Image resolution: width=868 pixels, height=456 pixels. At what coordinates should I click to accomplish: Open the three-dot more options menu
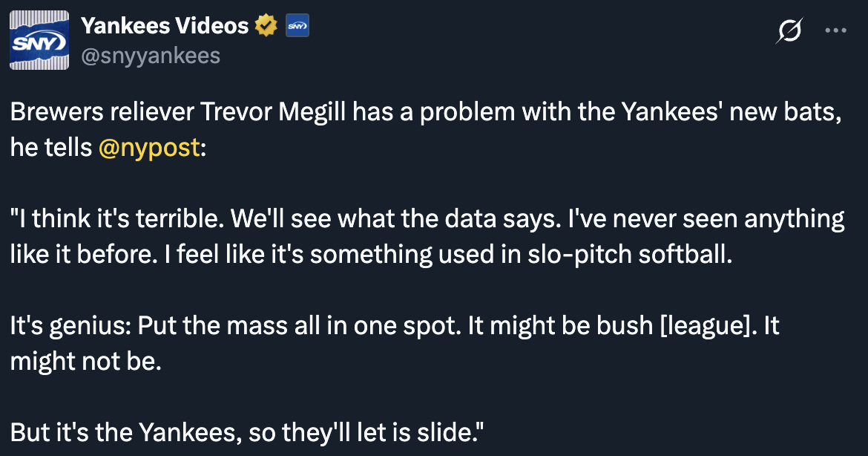tap(835, 30)
